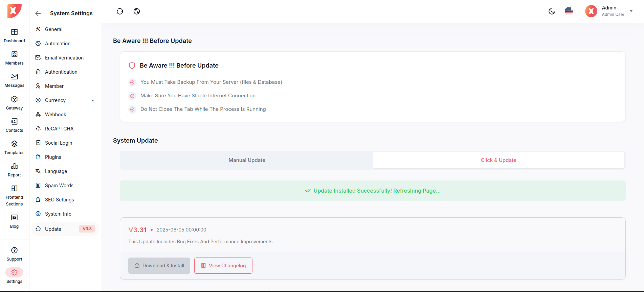Open Admin user account dropdown
The height and width of the screenshot is (292, 644).
(x=609, y=11)
